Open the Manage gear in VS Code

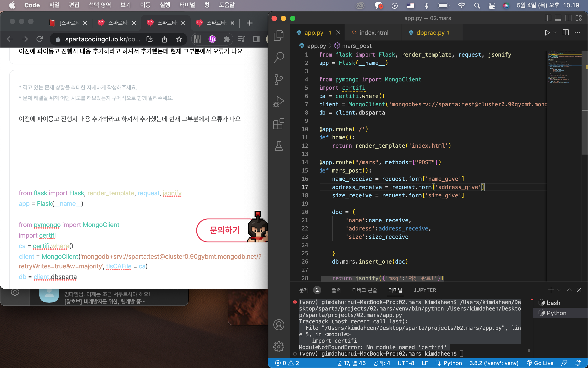pyautogui.click(x=279, y=347)
